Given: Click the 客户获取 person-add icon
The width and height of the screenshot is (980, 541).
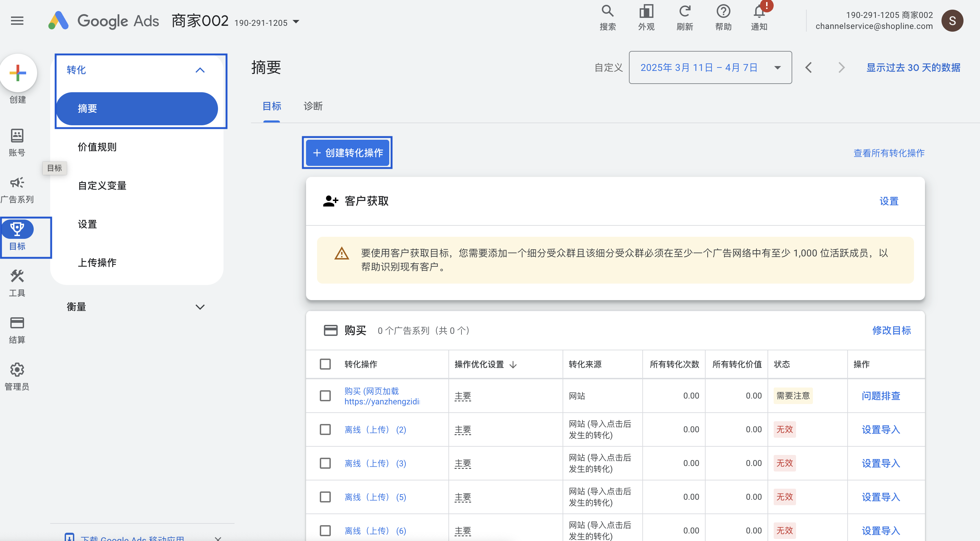Looking at the screenshot, I should coord(330,201).
